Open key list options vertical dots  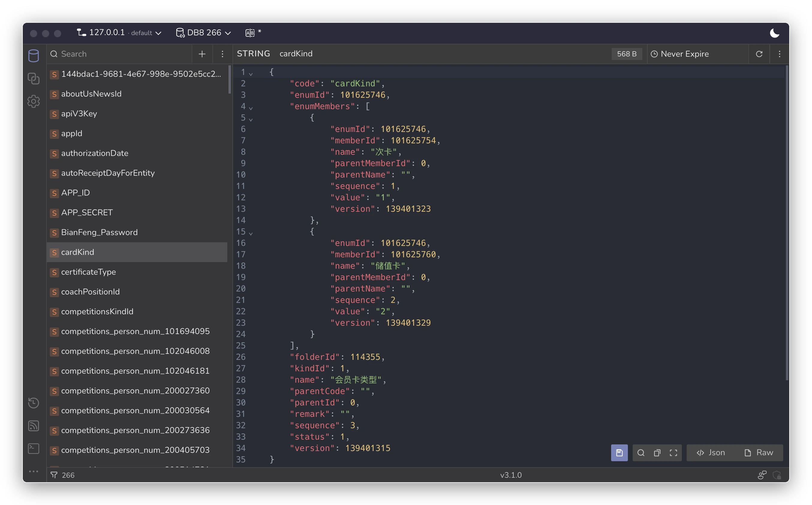coord(222,54)
